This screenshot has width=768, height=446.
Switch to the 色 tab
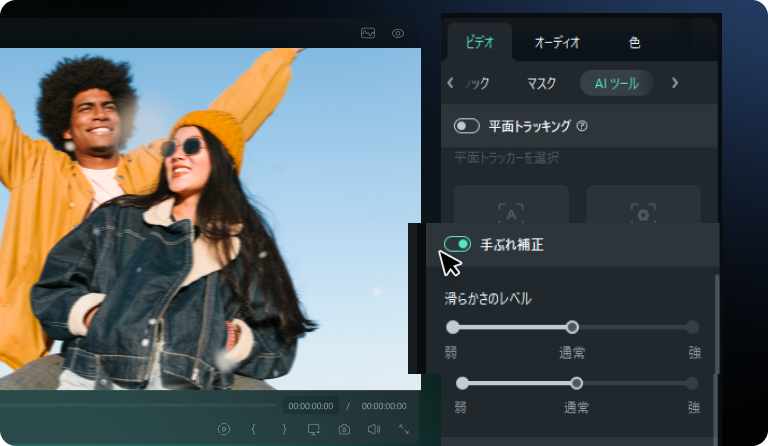coord(634,43)
